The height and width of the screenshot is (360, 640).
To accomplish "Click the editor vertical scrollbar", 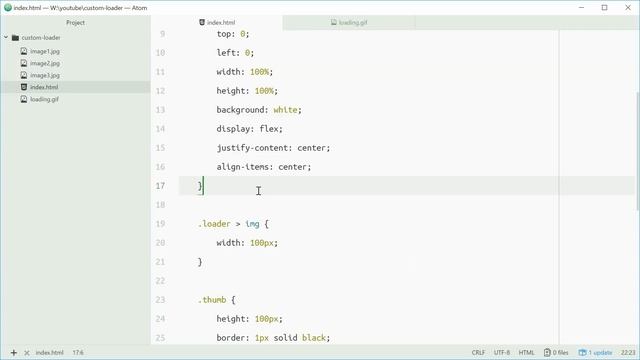I will coord(638,151).
